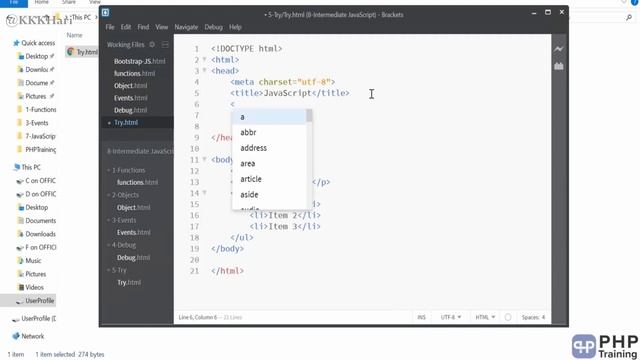Viewport: 640px width, 360px height.
Task: Open UTF-8 encoding dropdown
Action: click(451, 317)
